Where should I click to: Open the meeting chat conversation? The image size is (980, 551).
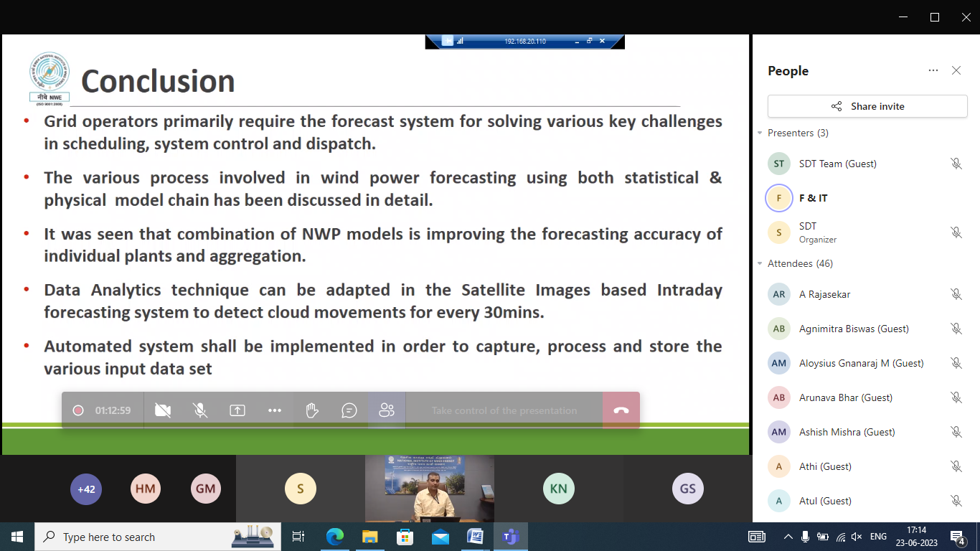tap(349, 410)
